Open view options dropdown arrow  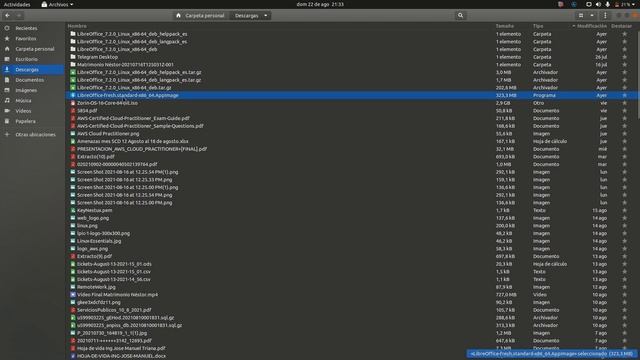[x=592, y=16]
